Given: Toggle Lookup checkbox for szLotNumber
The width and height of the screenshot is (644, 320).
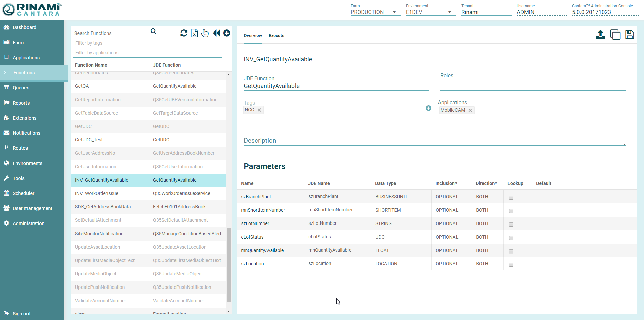Looking at the screenshot, I should [x=511, y=225].
